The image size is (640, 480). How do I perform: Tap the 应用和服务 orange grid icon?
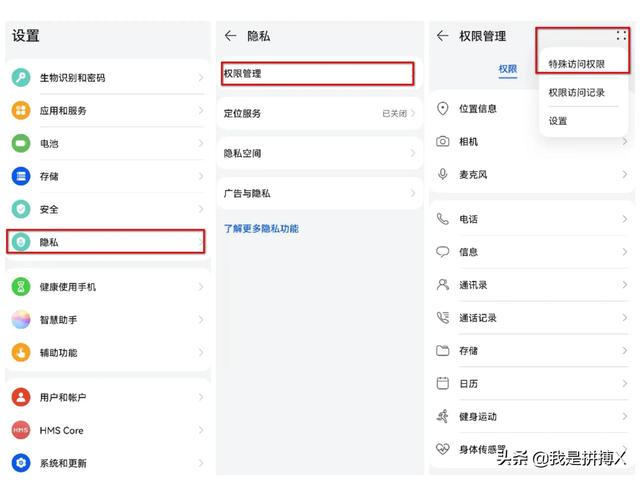coord(21,110)
